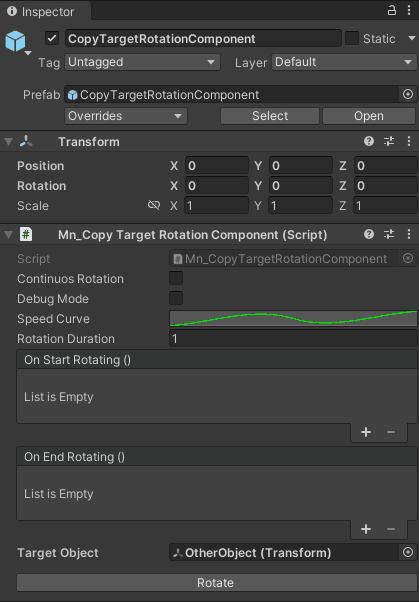Click Target Object reference field

click(x=284, y=552)
